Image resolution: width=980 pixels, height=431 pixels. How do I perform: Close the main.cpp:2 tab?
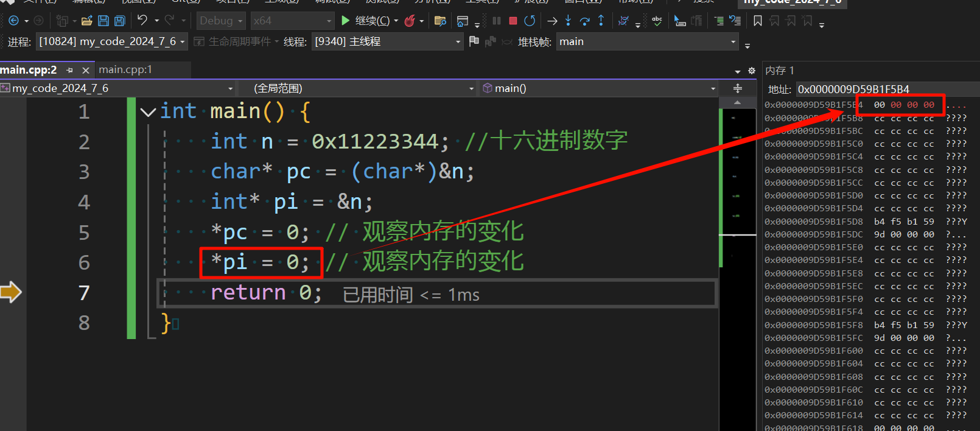[86, 70]
